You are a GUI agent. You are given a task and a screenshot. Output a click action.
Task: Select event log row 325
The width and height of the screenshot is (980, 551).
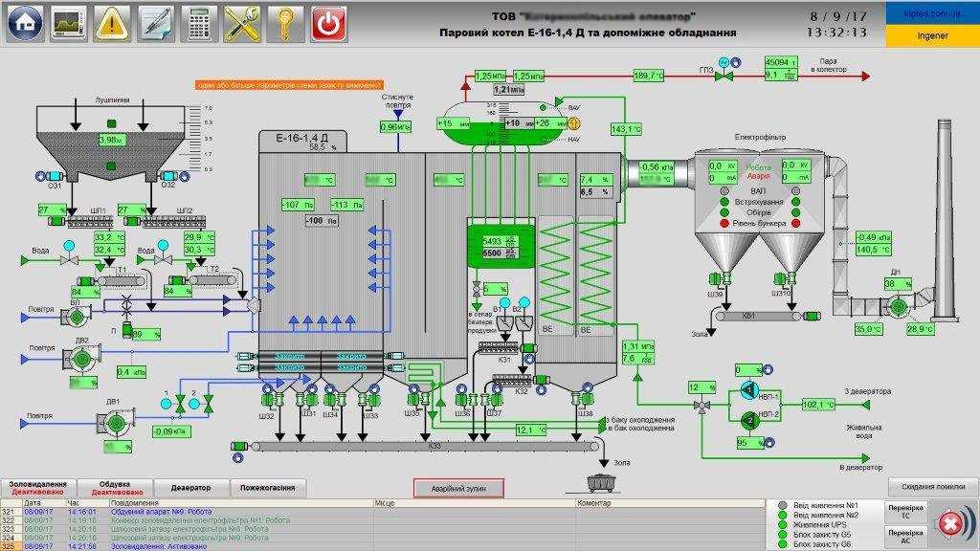pyautogui.click(x=383, y=546)
